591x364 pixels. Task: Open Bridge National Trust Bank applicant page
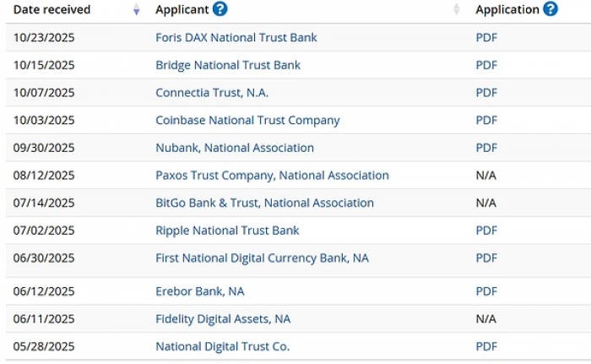click(228, 65)
